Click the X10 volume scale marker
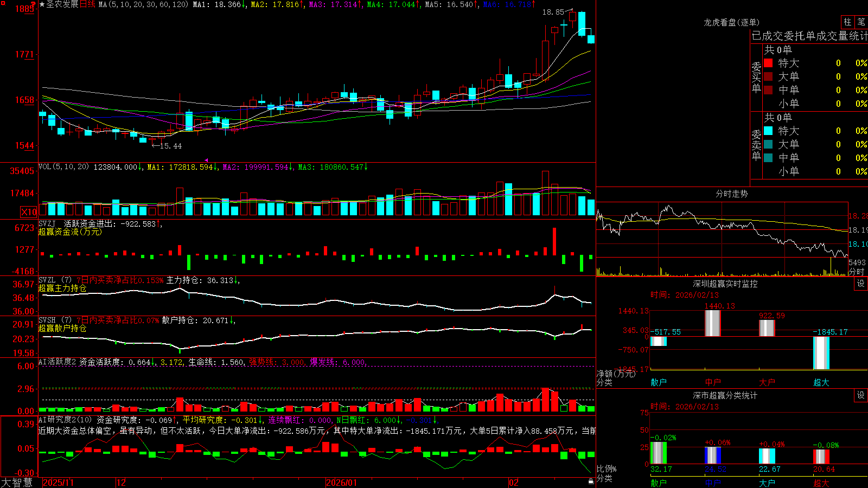This screenshot has height=488, width=868. point(29,212)
